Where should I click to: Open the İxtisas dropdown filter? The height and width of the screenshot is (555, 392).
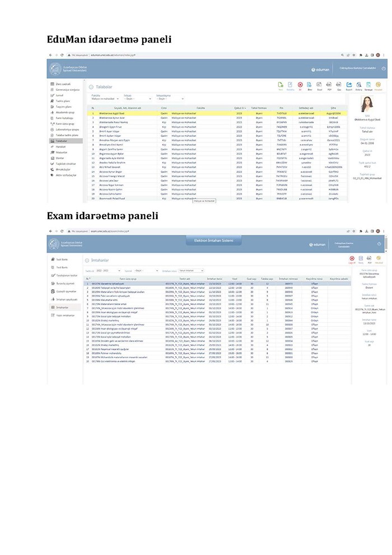(134, 99)
